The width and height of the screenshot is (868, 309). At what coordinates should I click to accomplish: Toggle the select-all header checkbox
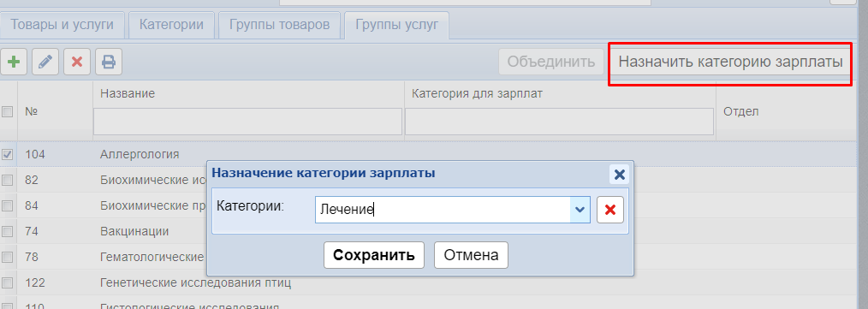7,112
